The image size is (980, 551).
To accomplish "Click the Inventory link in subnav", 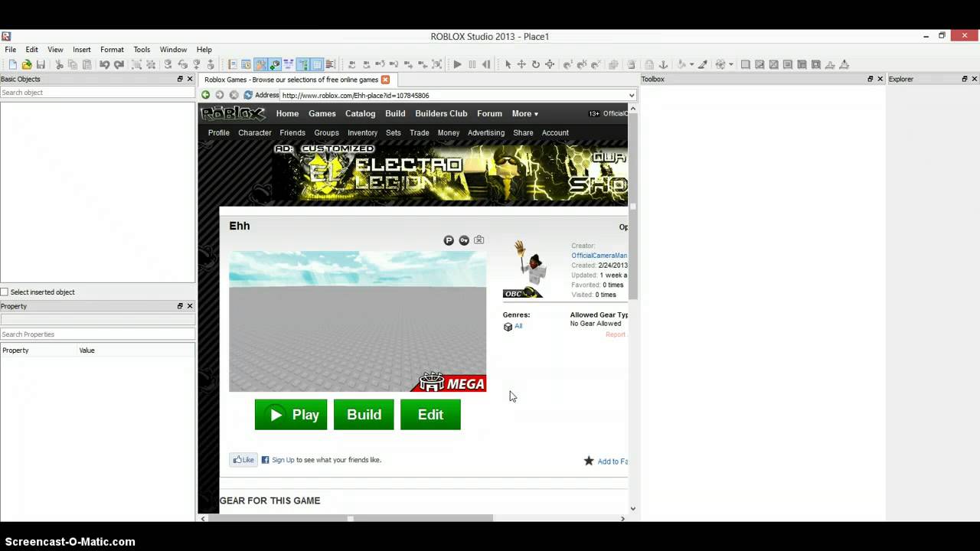I will (362, 132).
